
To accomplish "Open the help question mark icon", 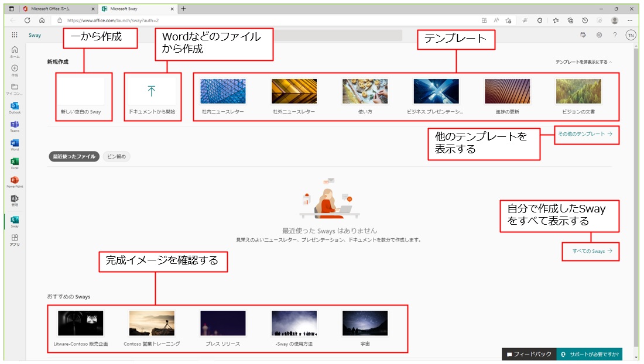I will tap(615, 35).
